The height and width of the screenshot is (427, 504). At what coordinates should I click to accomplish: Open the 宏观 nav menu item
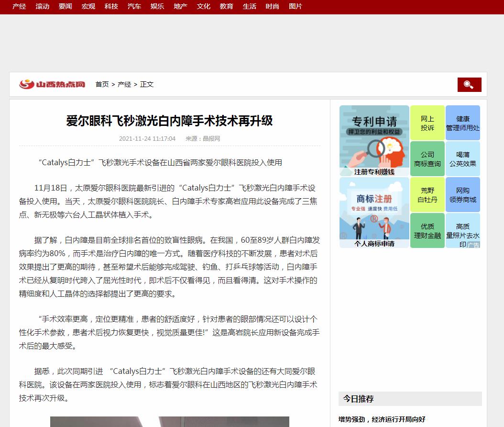[88, 6]
